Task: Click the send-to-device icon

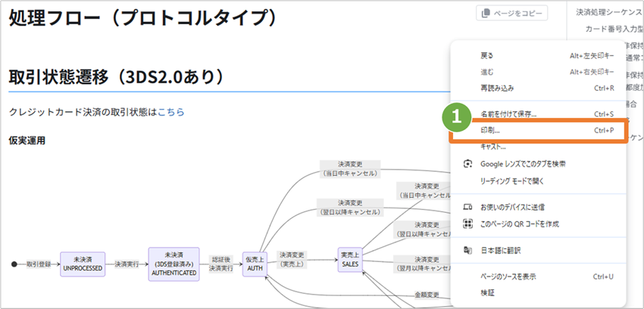Action: tap(467, 208)
